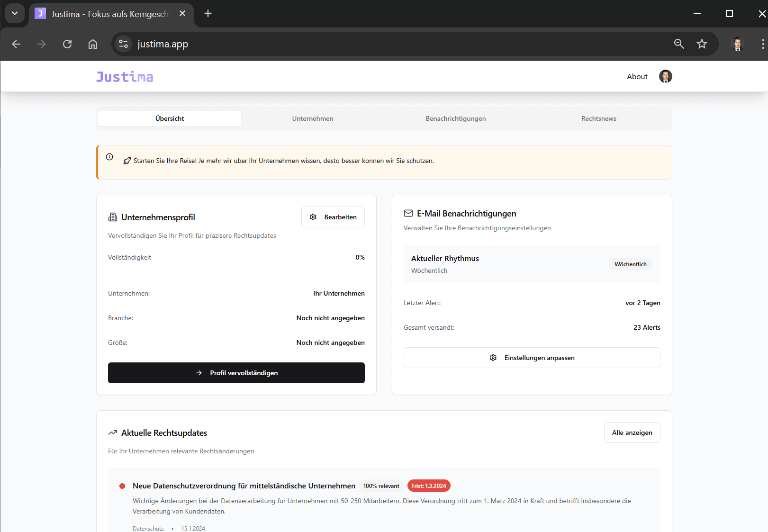Select the Justima browser tab

tap(111, 14)
